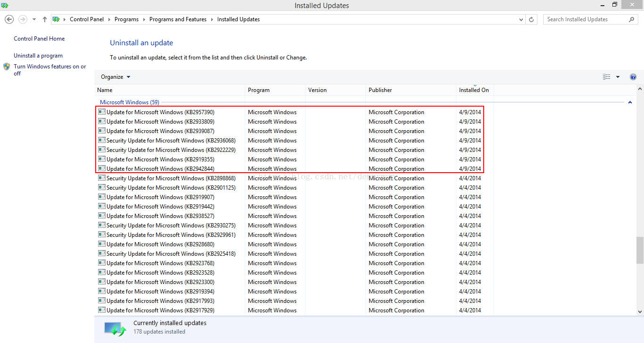Screen dimensions: 644x343
Task: Click the breadcrumb arrow after Programs
Action: click(x=144, y=19)
